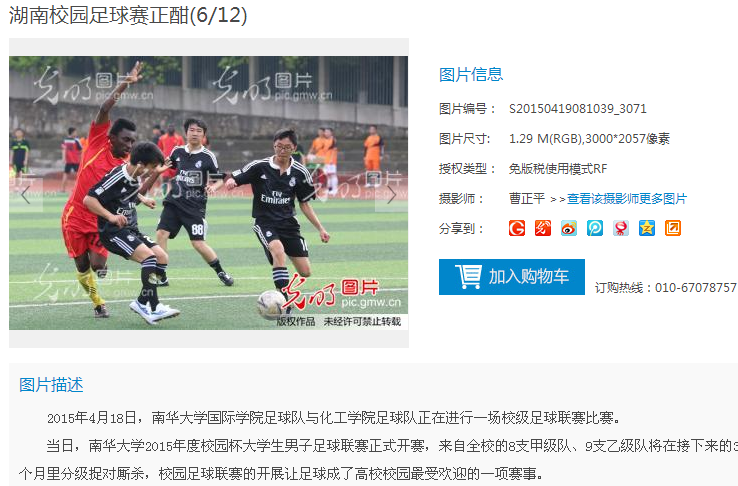Open 查看该摄影师更多图片 link
The width and height of the screenshot is (738, 486).
point(627,199)
